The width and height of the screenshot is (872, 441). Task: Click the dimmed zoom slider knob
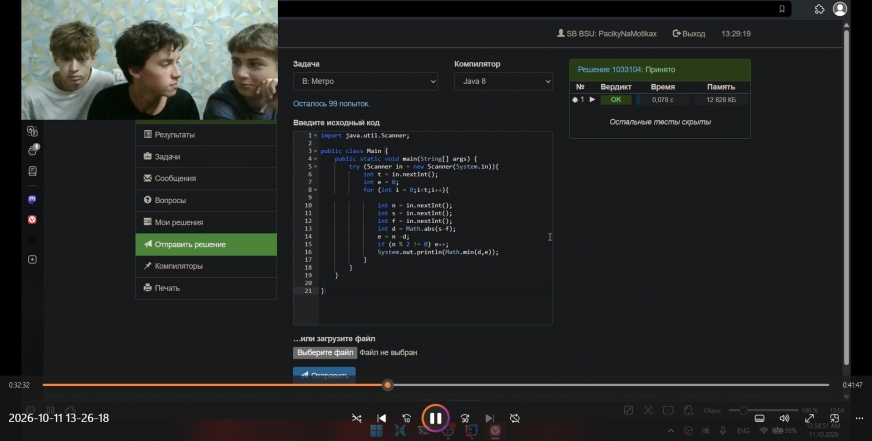[x=743, y=410]
